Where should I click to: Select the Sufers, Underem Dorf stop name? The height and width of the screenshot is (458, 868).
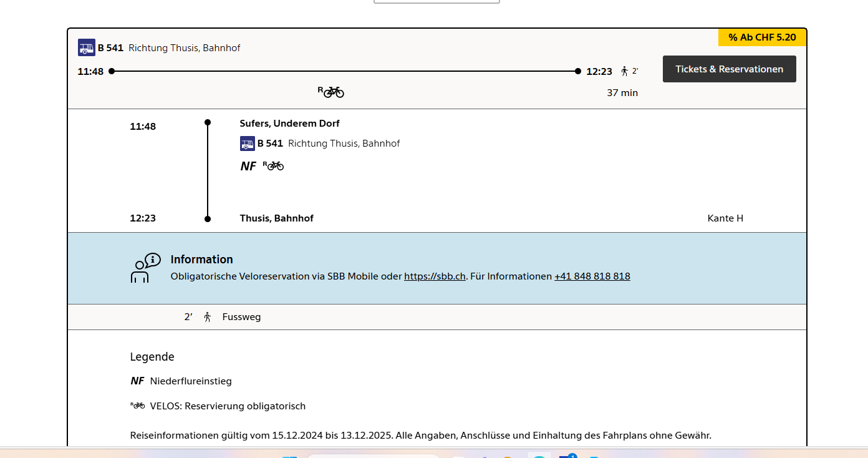point(289,124)
